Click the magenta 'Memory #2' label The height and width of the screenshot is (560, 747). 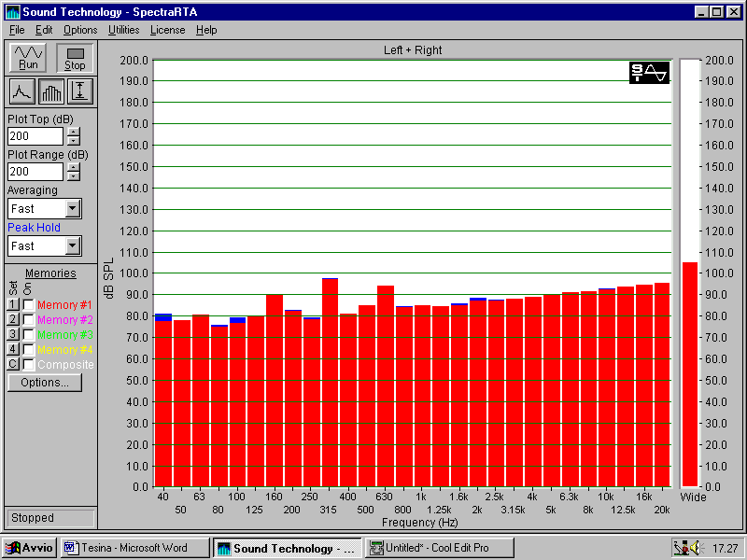[x=64, y=320]
